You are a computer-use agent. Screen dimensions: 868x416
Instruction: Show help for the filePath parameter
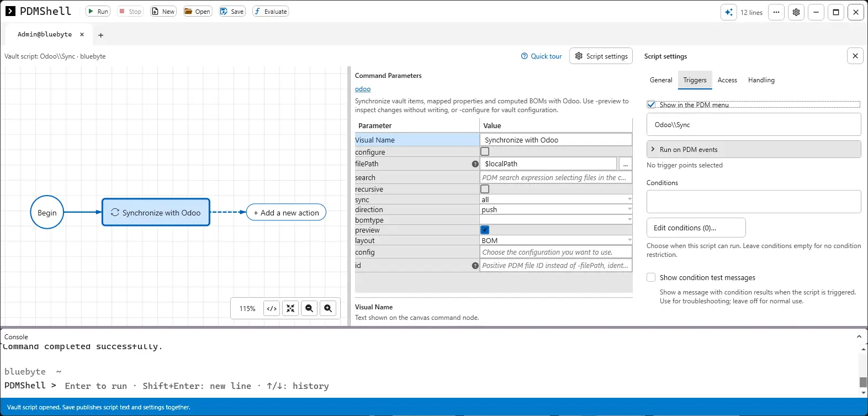click(x=475, y=164)
